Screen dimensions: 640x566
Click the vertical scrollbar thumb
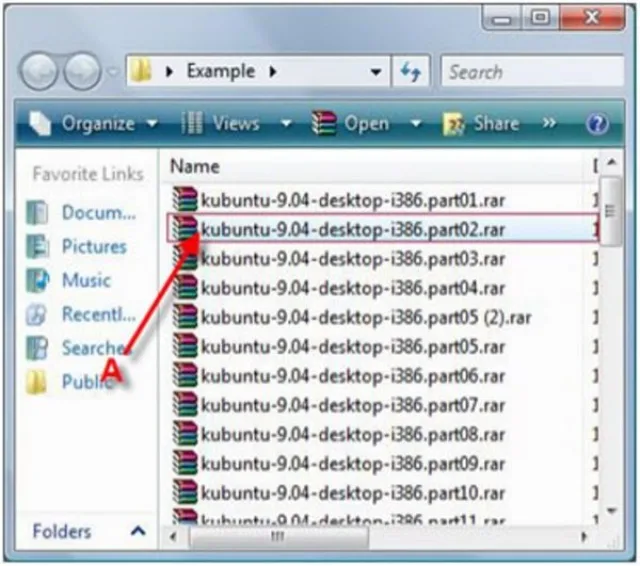pos(611,211)
